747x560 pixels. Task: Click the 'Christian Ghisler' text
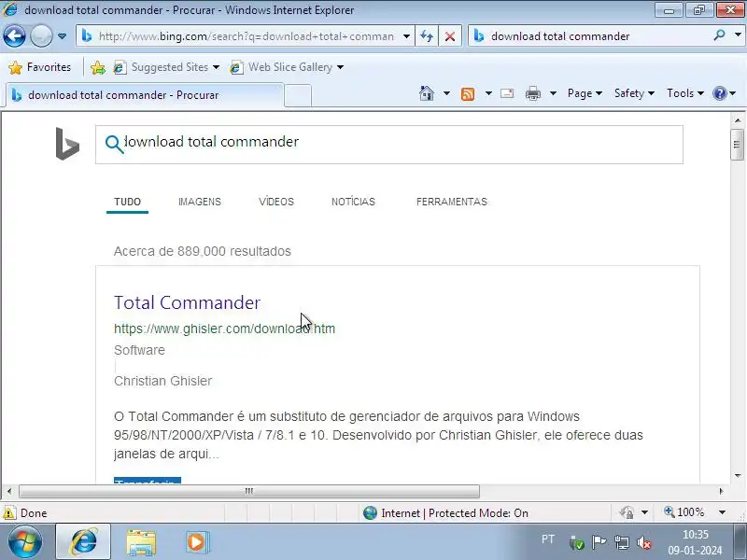(162, 381)
